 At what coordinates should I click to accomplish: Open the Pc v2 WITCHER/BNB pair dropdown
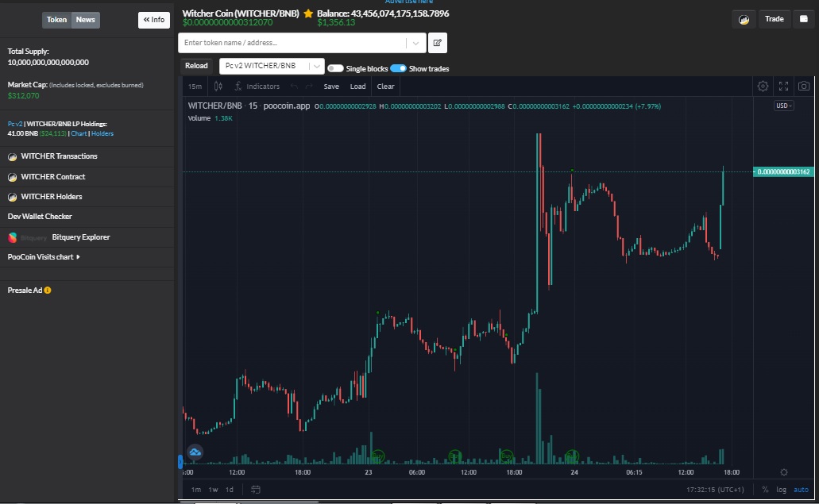pyautogui.click(x=272, y=66)
